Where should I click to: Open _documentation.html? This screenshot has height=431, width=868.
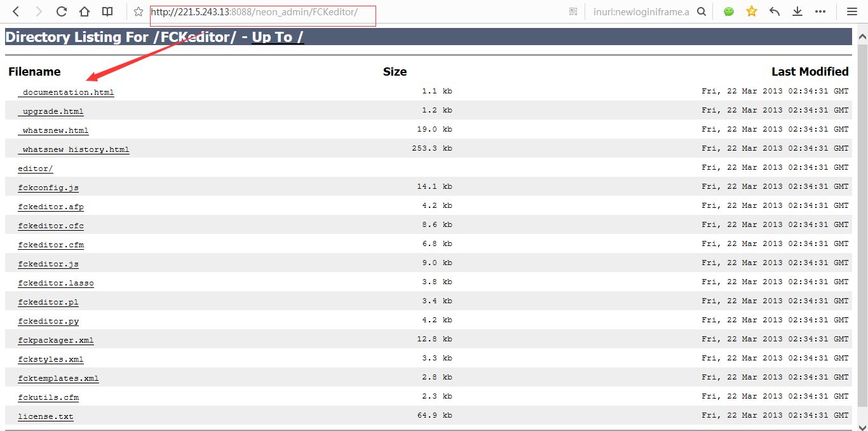point(66,92)
